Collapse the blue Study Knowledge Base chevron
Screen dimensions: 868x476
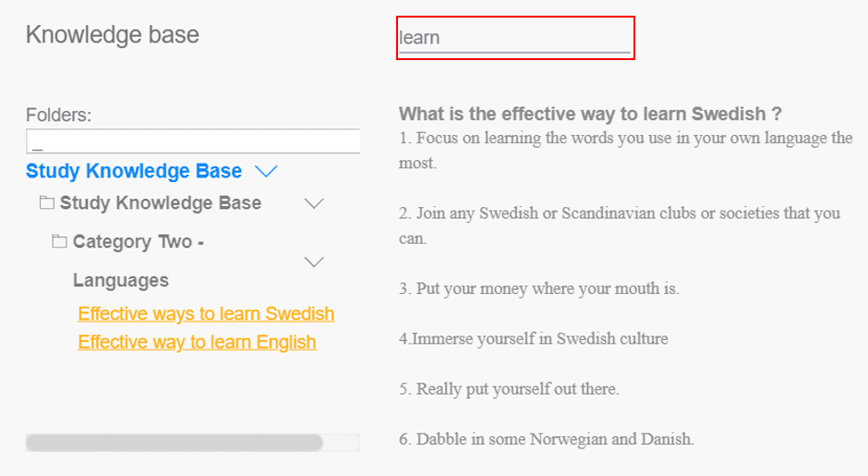point(266,171)
